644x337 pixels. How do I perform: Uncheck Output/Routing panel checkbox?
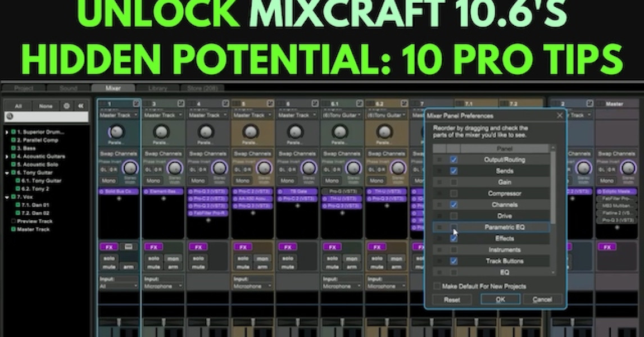(453, 160)
